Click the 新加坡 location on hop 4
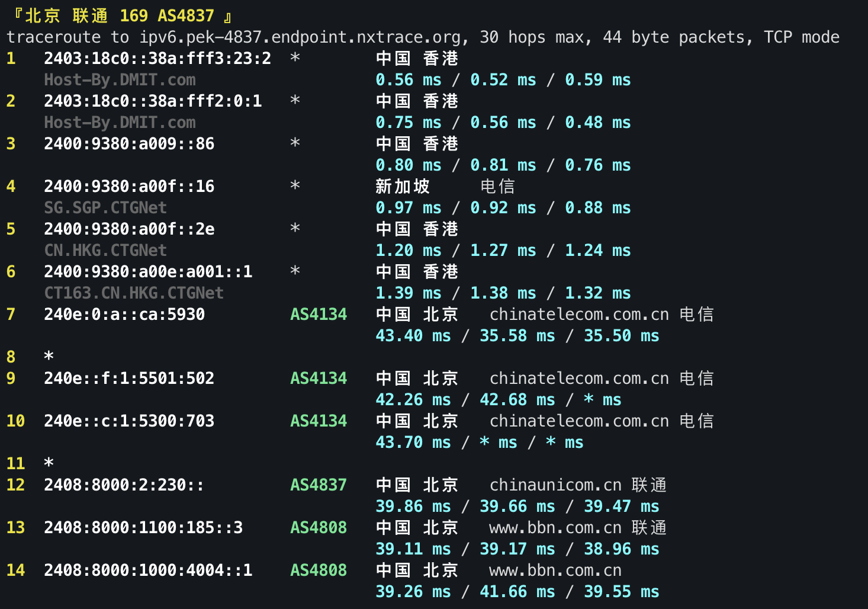Screen dimensions: 868x609 [403, 187]
